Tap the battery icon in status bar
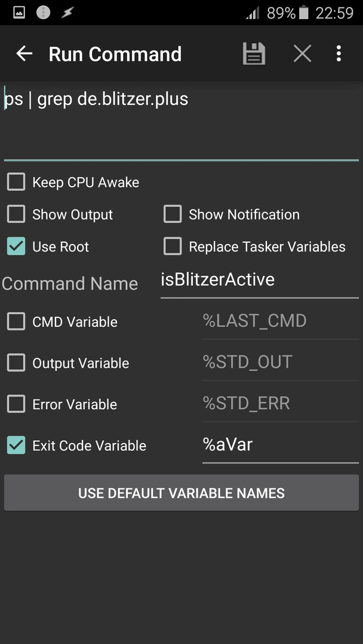Viewport: 363px width, 644px height. [x=303, y=13]
